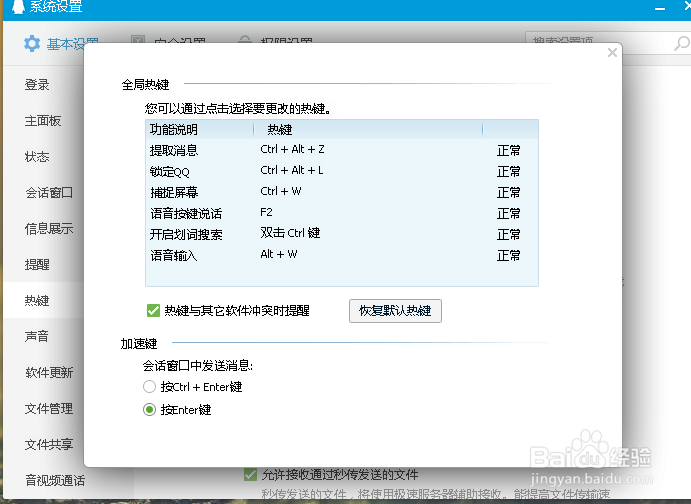Click Alt + W hotkey value
Screen dimensions: 691x504
click(x=279, y=254)
